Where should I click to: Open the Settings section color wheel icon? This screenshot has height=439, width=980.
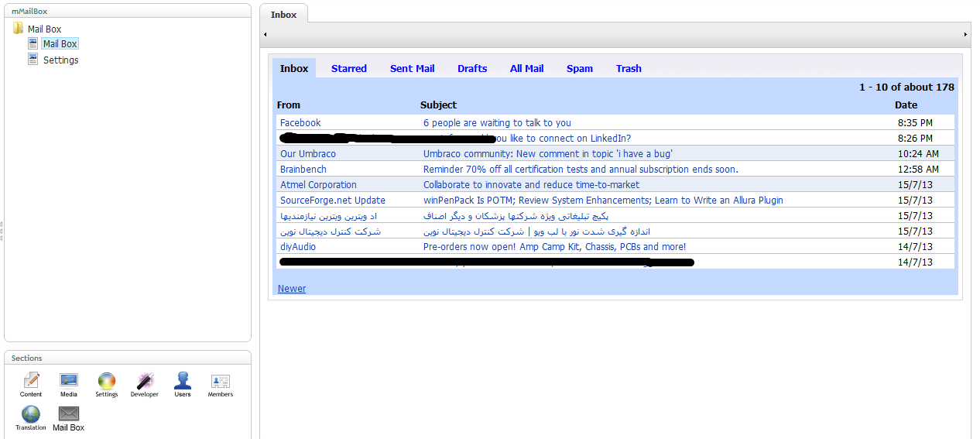(x=107, y=380)
